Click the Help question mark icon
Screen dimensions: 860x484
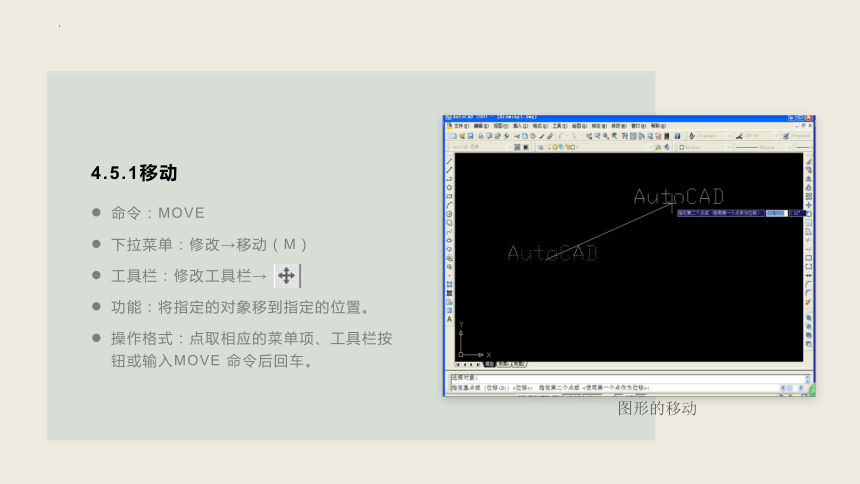pyautogui.click(x=677, y=136)
